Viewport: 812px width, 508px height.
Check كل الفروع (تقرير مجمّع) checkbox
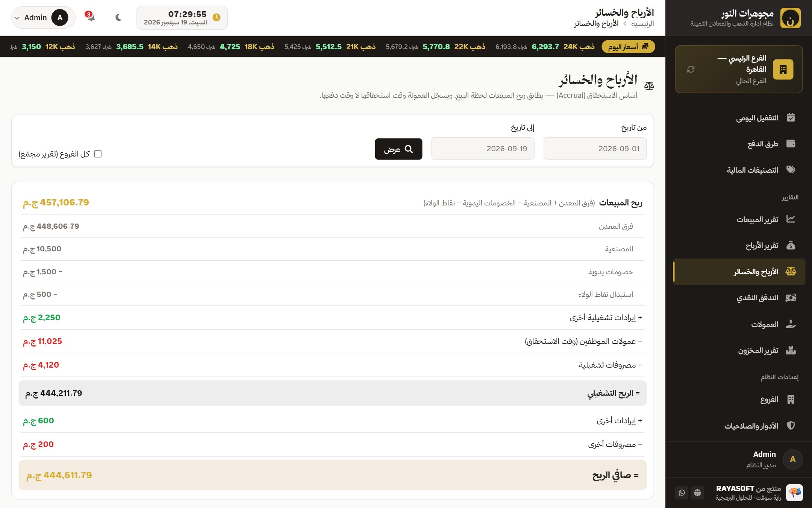[98, 154]
